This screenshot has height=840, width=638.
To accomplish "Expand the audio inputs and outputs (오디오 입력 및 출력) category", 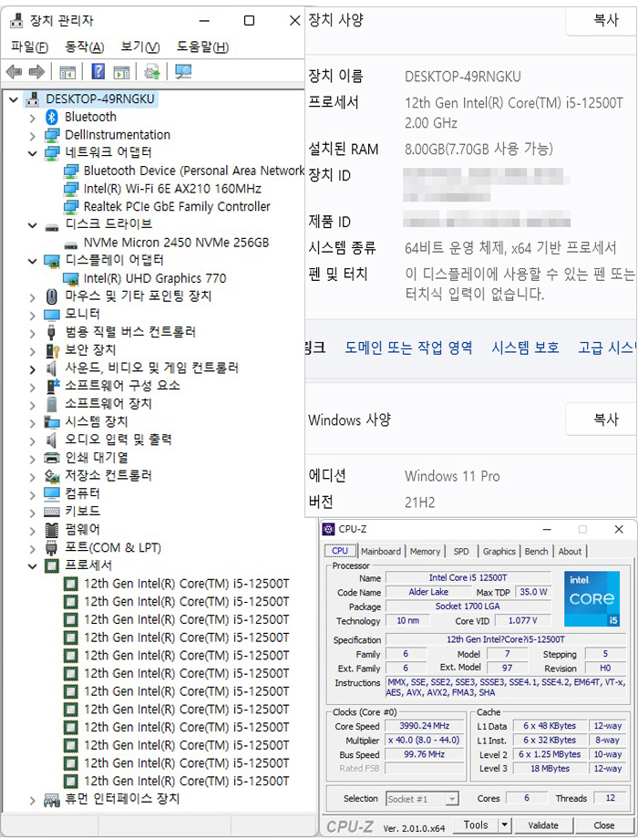I will pos(33,441).
